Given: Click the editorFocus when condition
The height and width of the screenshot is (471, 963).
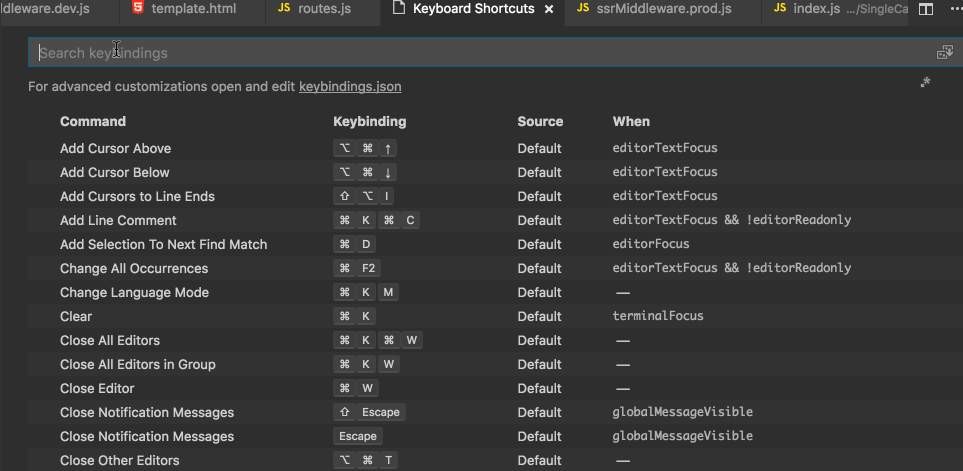Looking at the screenshot, I should [651, 244].
